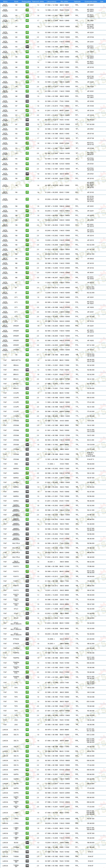Click the green PB fuel icon for FIAT 126

click(x=27, y=355)
